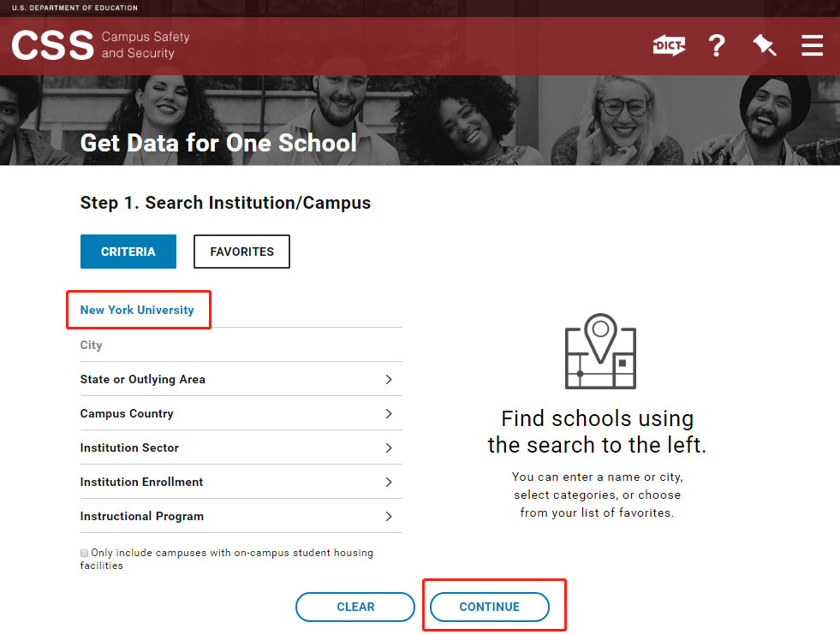Focus the City input field

coord(240,345)
